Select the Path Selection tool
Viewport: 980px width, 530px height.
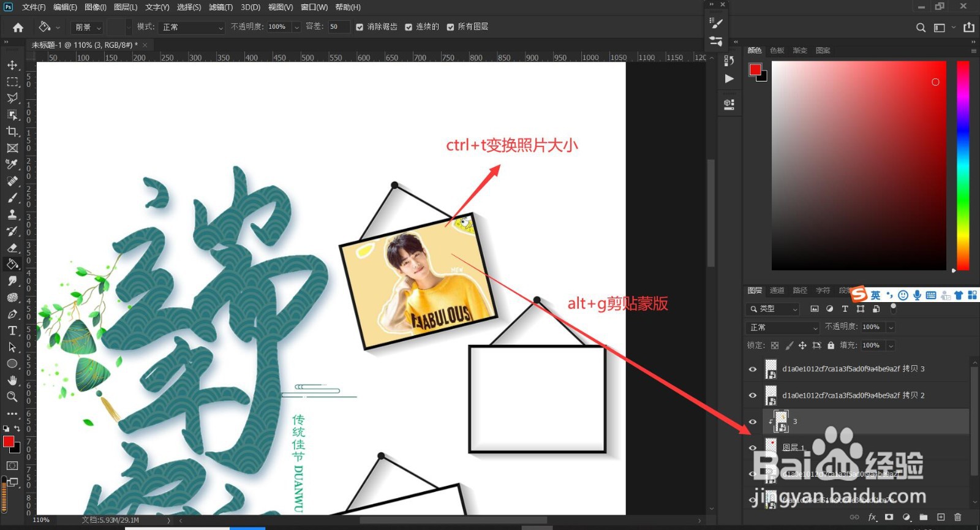pos(12,347)
